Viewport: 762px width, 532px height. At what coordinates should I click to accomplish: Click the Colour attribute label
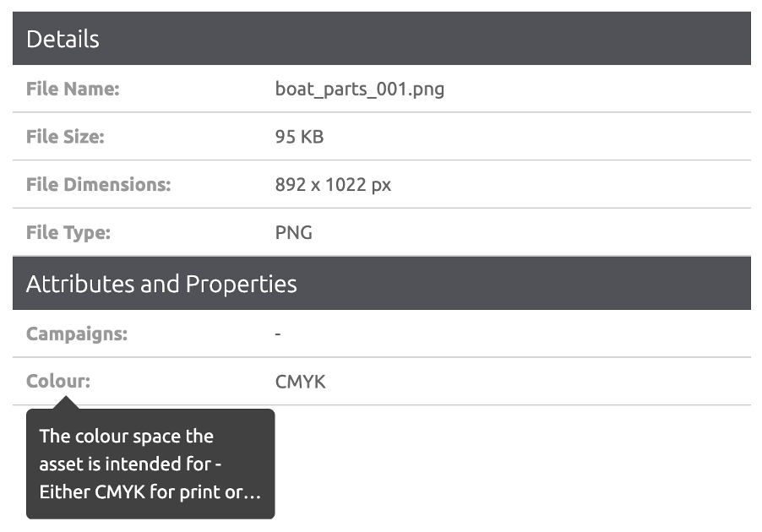[57, 382]
